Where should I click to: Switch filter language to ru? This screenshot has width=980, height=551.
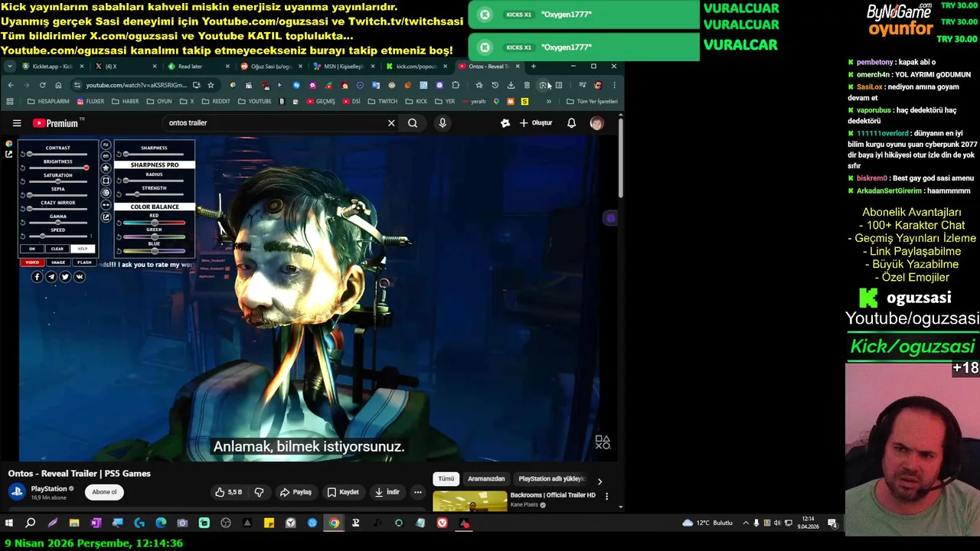pyautogui.click(x=106, y=145)
